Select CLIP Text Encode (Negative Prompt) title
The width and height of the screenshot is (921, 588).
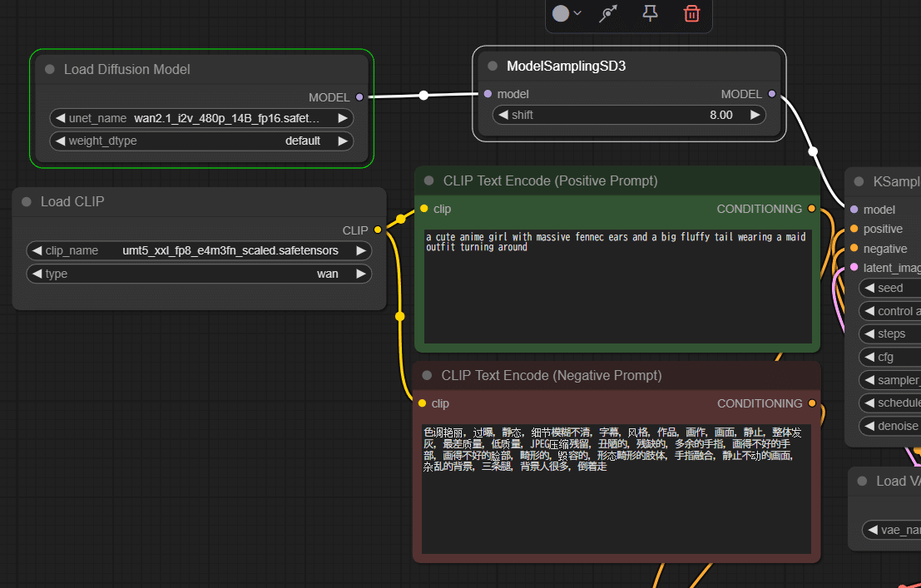[552, 375]
